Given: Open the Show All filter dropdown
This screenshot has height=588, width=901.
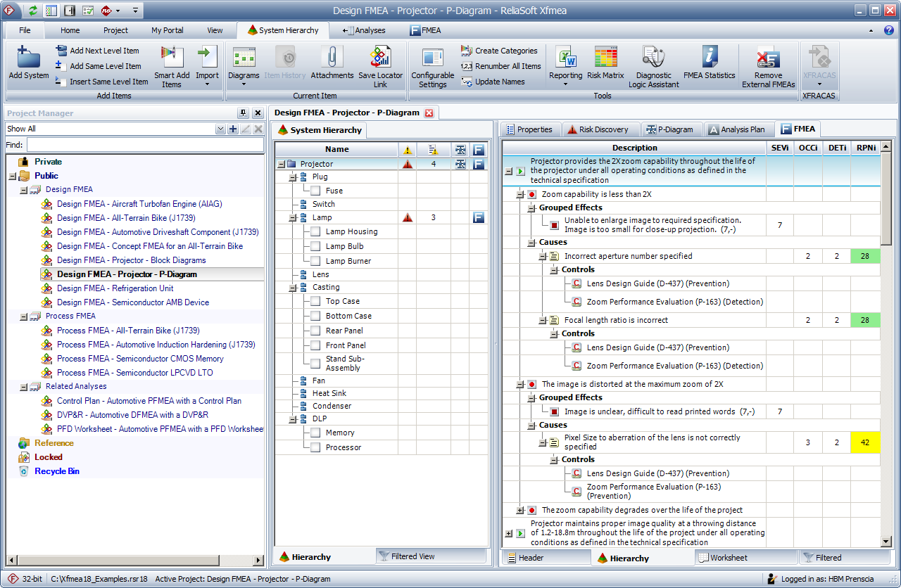Looking at the screenshot, I should 220,129.
